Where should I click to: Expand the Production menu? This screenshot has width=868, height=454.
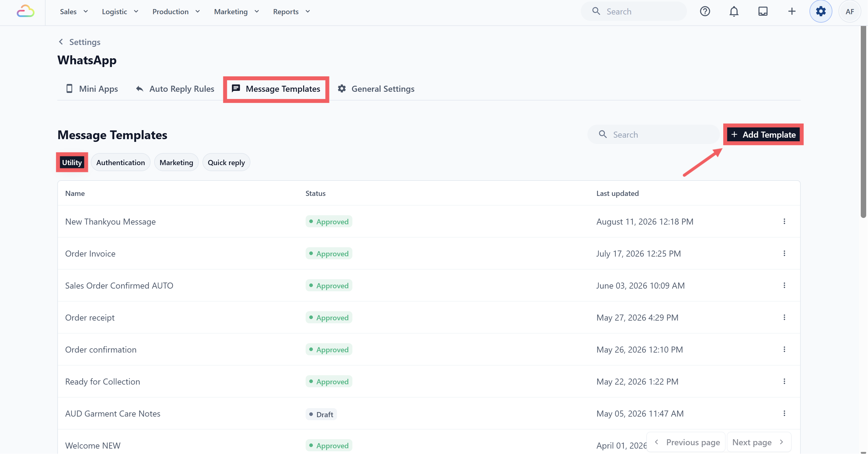point(176,11)
